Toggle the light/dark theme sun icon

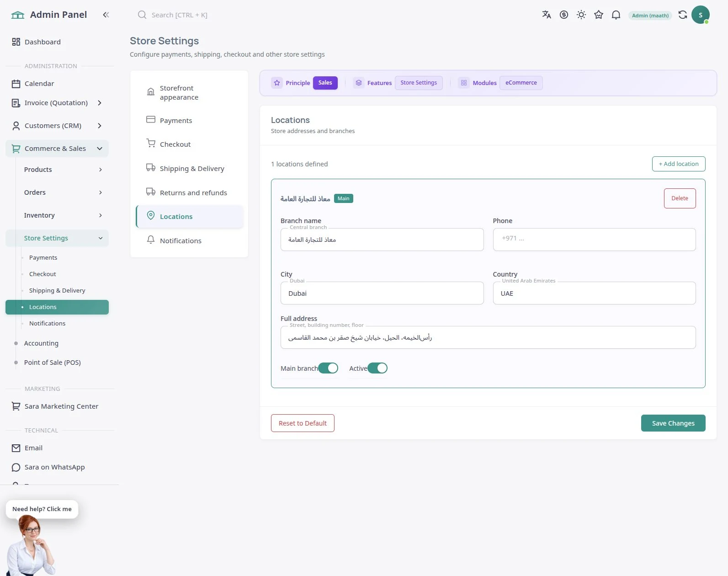click(581, 15)
